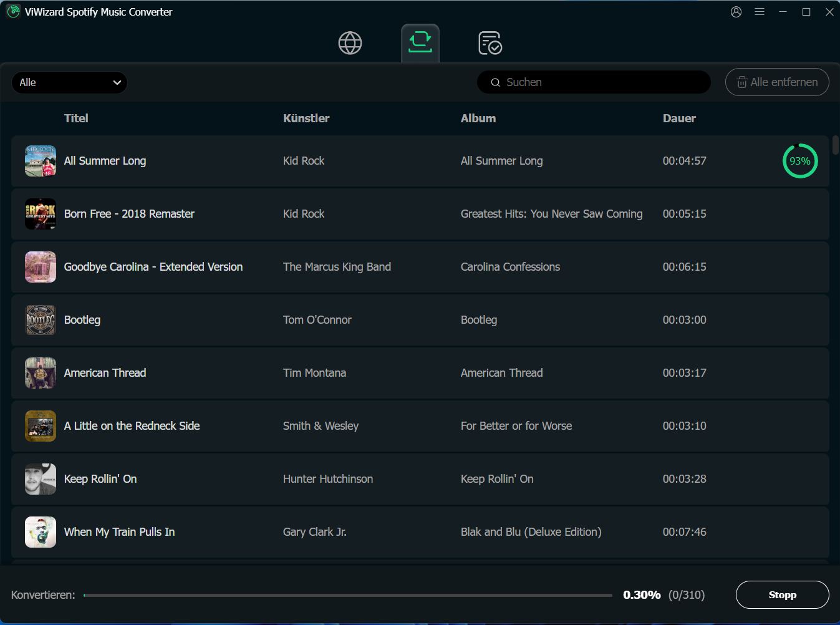Image resolution: width=840 pixels, height=625 pixels.
Task: Click the Bootleg album cover thumbnail
Action: pos(41,320)
